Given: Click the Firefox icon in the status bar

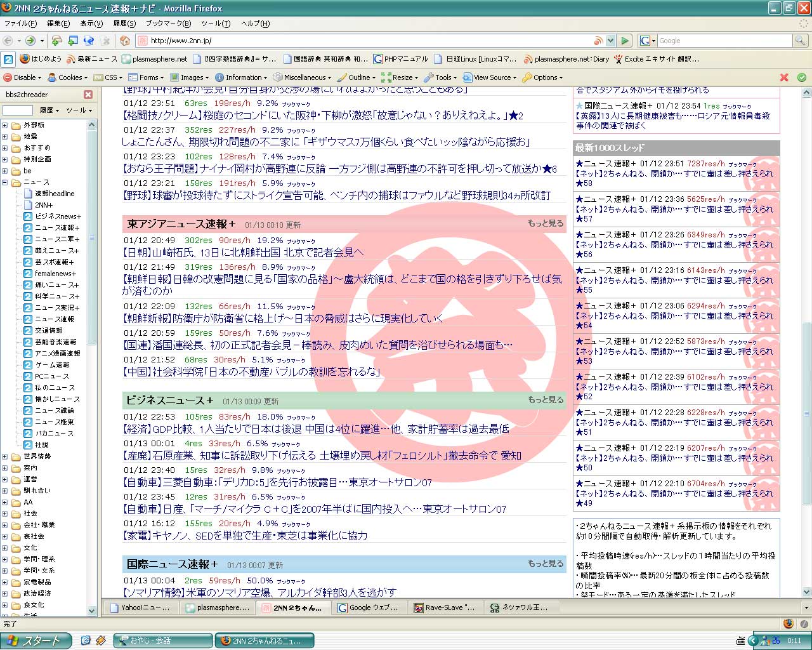Looking at the screenshot, I should click(788, 624).
